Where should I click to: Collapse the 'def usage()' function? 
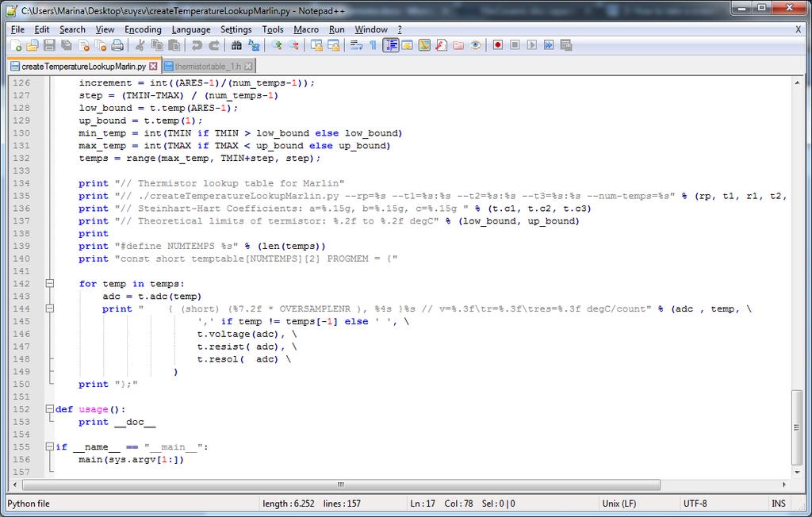(x=50, y=409)
